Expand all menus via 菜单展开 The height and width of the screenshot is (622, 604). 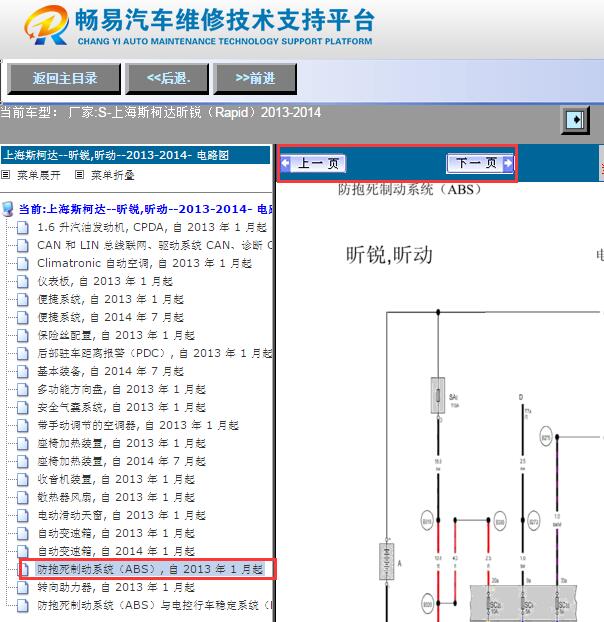click(x=39, y=175)
